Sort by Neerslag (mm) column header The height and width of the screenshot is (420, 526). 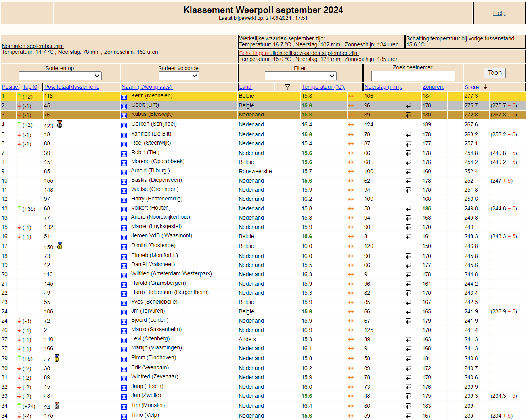(x=383, y=87)
